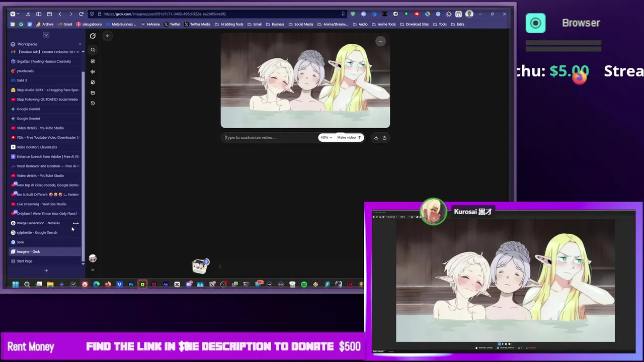Expand the Download Sites bookmark folder

(415, 24)
